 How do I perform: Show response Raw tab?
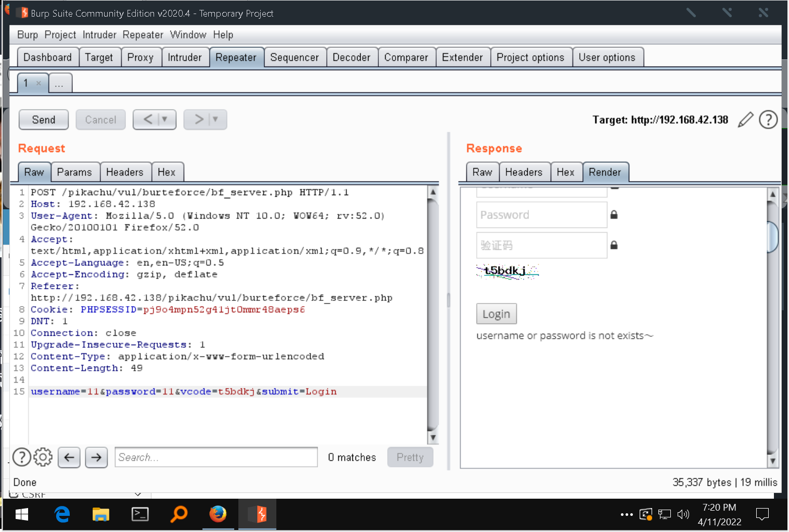[482, 172]
